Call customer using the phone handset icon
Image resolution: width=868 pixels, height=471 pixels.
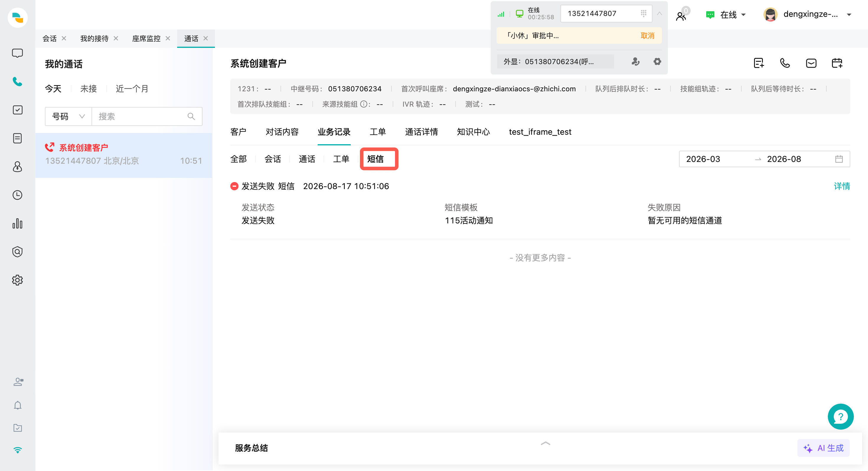tap(785, 63)
